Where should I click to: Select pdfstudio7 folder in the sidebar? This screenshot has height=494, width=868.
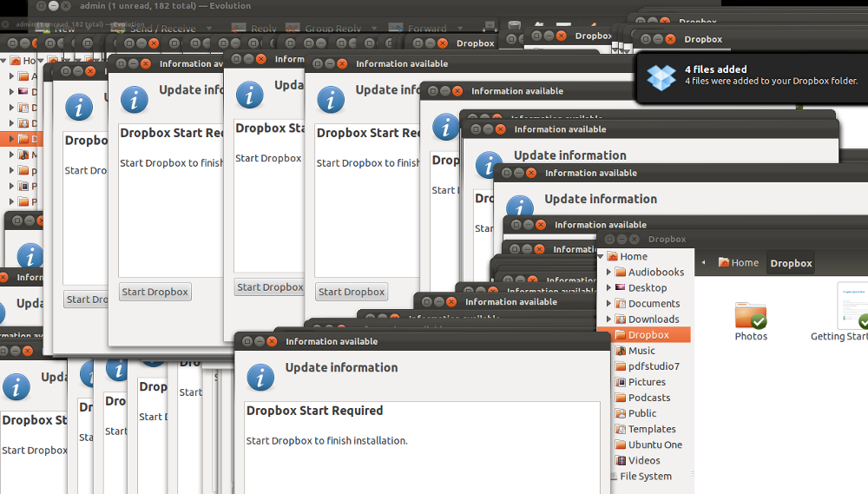pyautogui.click(x=648, y=366)
